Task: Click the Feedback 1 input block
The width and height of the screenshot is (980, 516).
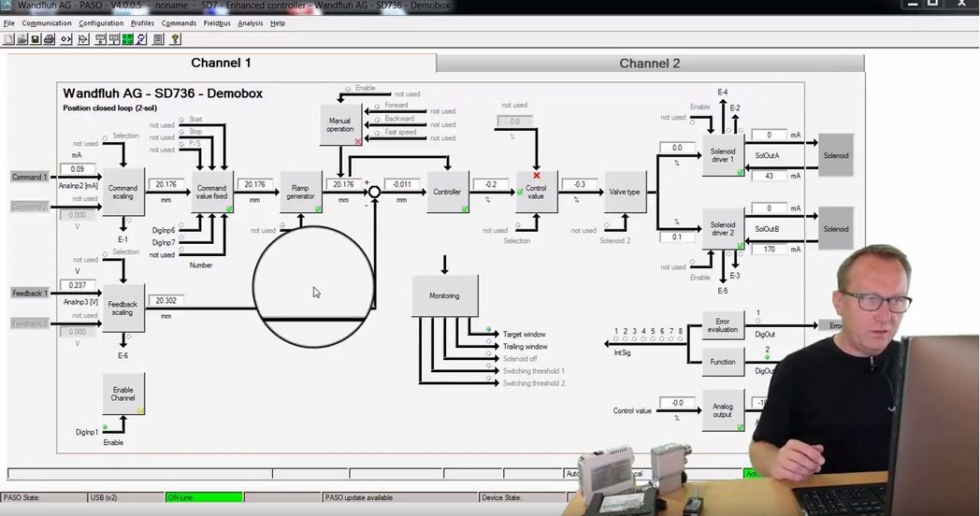Action: coord(29,293)
